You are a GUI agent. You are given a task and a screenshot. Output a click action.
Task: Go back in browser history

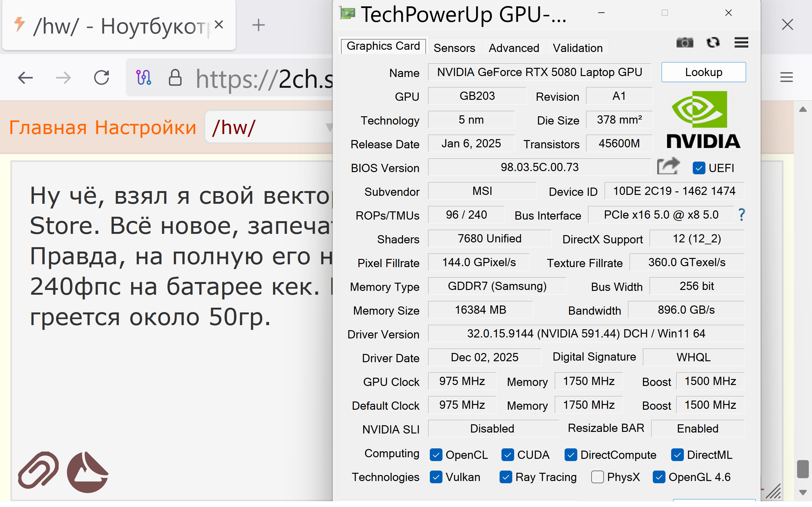point(25,78)
